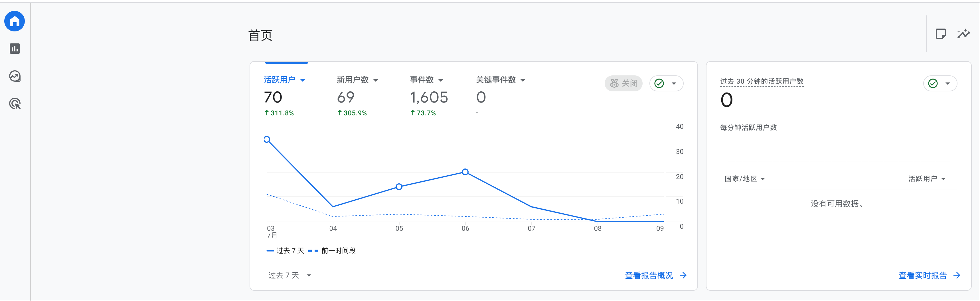Click 没有可用数据。 message
This screenshot has height=301, width=980.
[839, 204]
